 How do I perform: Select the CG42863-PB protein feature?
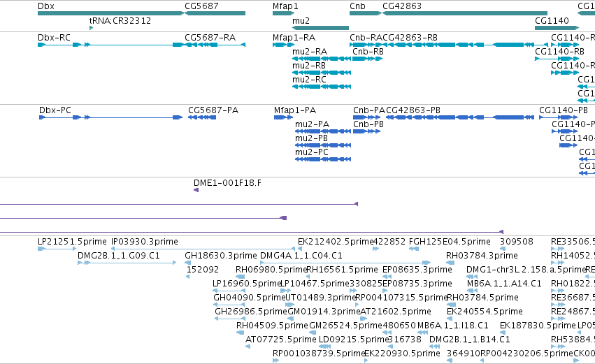pyautogui.click(x=460, y=117)
